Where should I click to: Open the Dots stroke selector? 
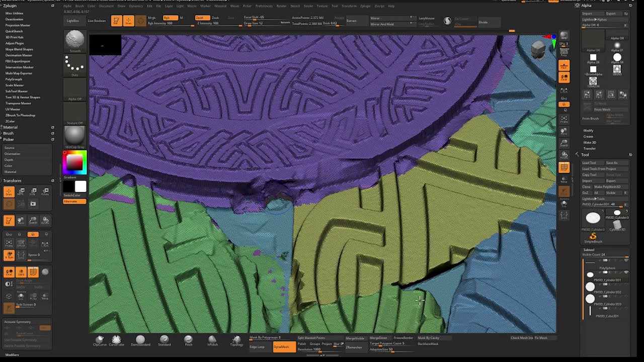[74, 65]
